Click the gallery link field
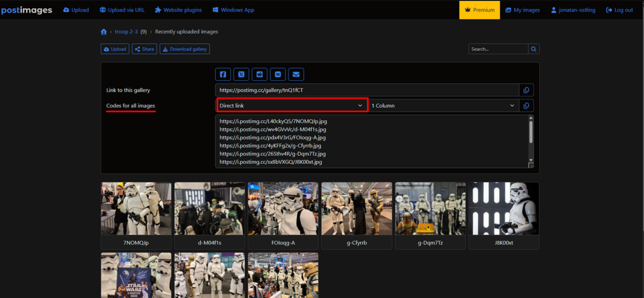 coord(367,90)
